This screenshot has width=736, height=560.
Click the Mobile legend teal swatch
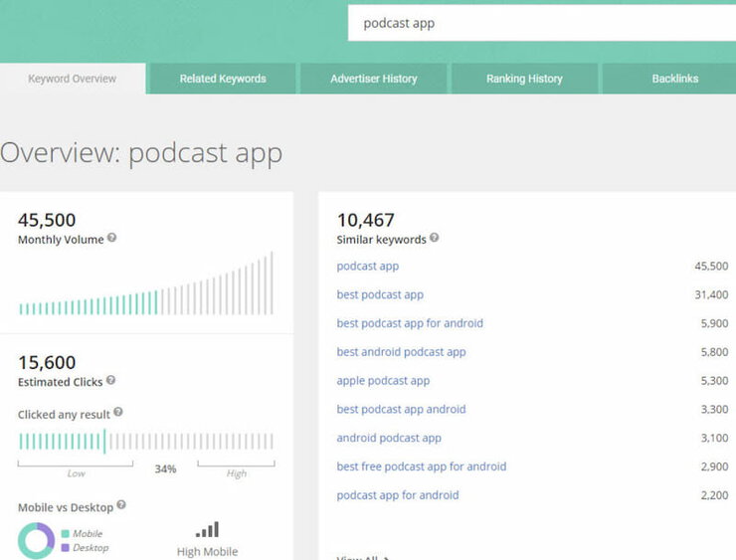[x=66, y=534]
